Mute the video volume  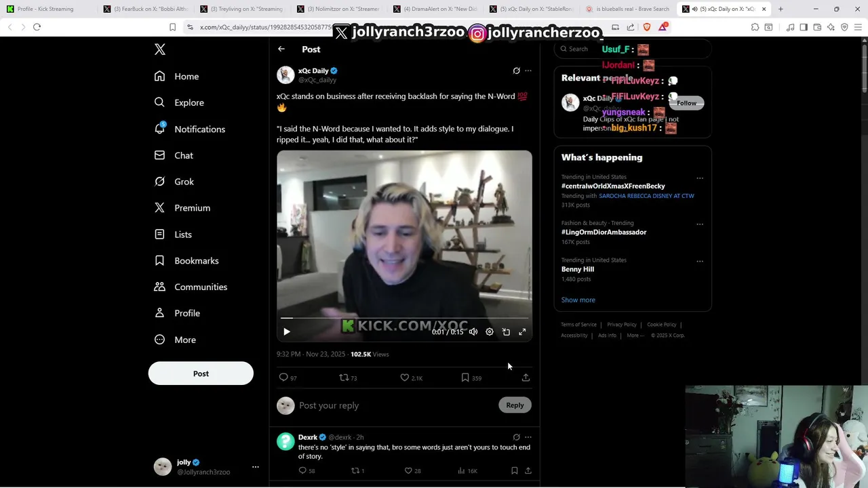(x=473, y=331)
